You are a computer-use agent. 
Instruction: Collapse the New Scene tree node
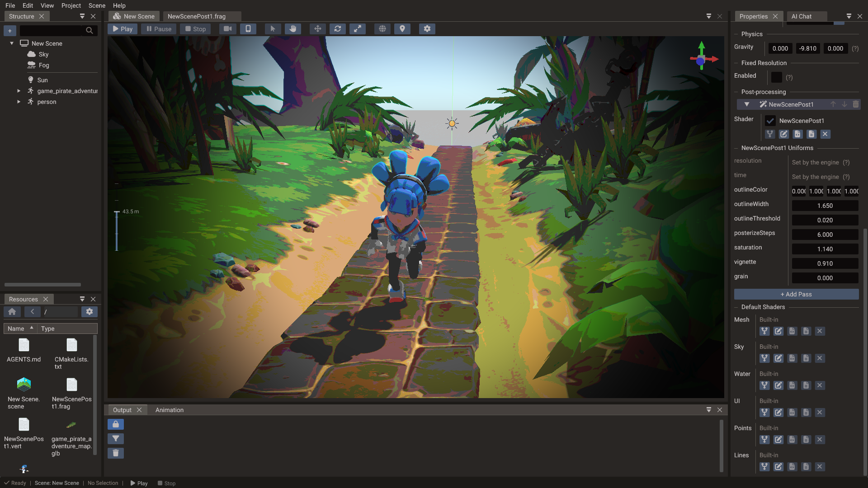click(x=12, y=43)
